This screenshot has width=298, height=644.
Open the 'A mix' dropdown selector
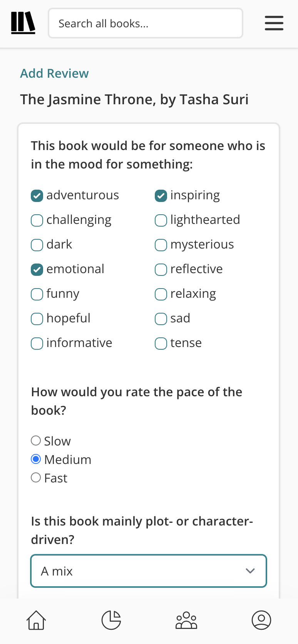pos(149,571)
